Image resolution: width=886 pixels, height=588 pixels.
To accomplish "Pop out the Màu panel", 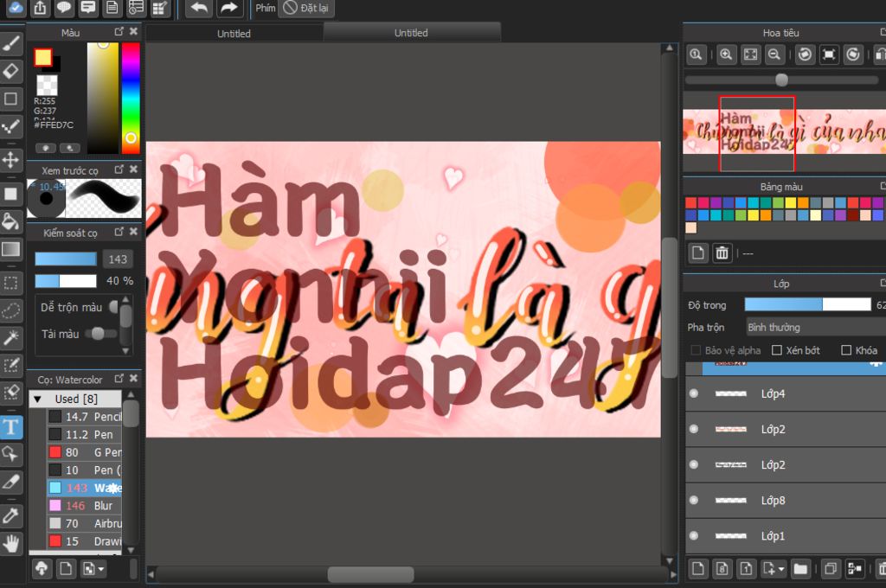I will click(x=119, y=32).
